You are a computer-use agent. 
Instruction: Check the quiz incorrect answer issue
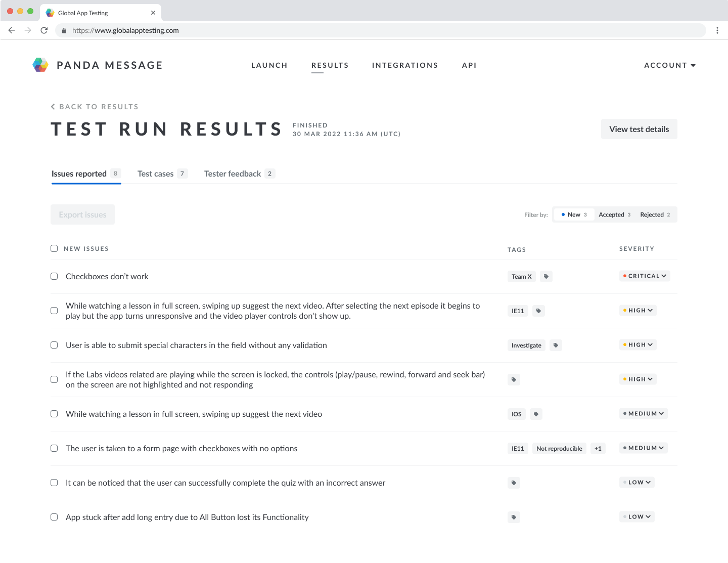coord(54,483)
